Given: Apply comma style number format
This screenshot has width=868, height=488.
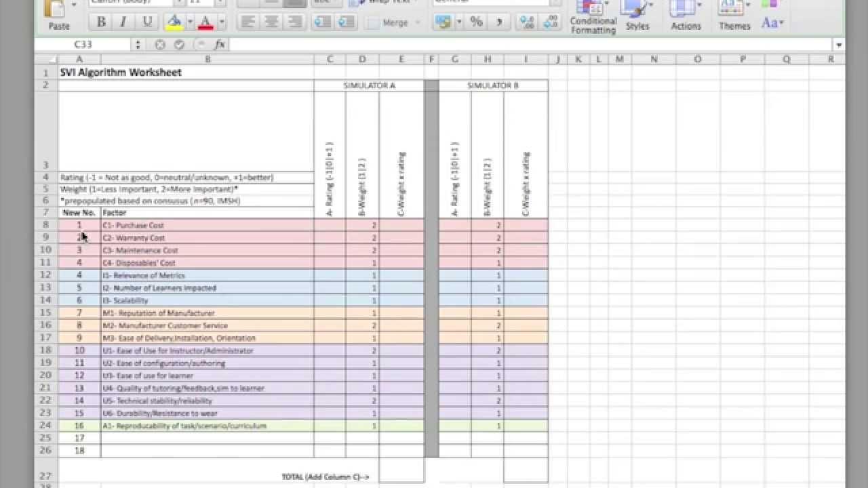Looking at the screenshot, I should (x=499, y=22).
